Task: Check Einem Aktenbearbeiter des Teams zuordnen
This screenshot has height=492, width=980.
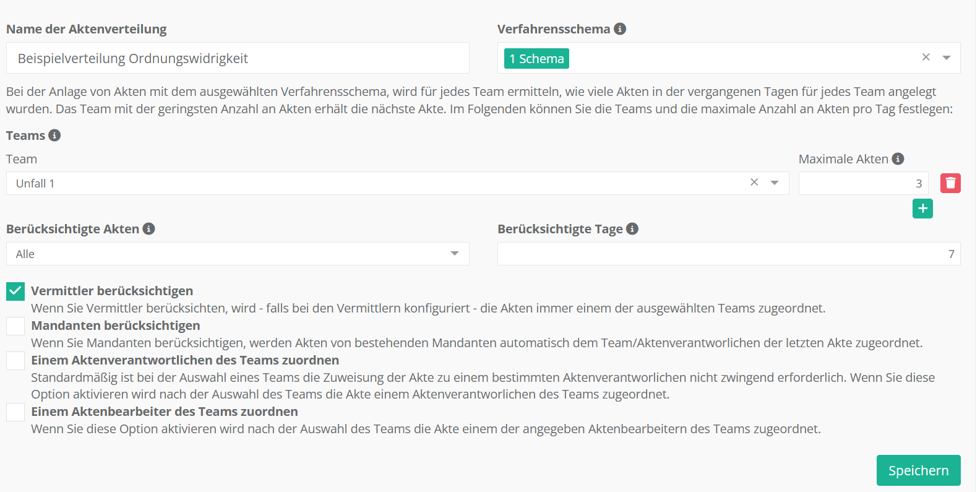Action: 15,412
